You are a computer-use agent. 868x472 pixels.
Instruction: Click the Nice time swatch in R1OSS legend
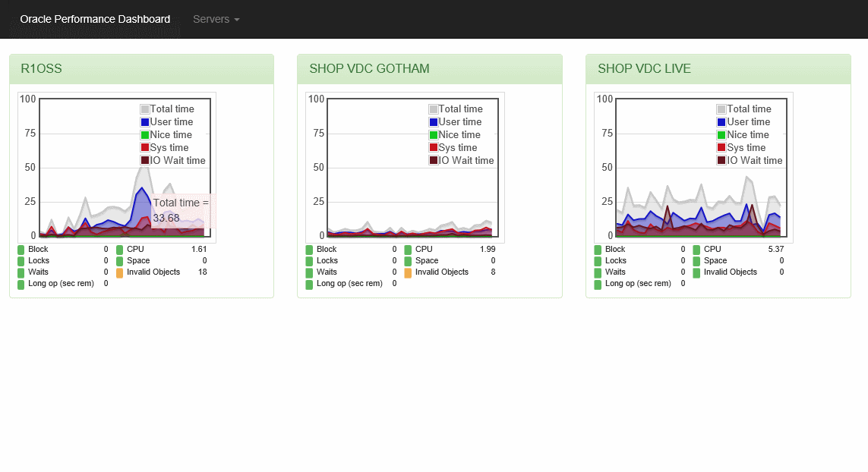click(145, 135)
